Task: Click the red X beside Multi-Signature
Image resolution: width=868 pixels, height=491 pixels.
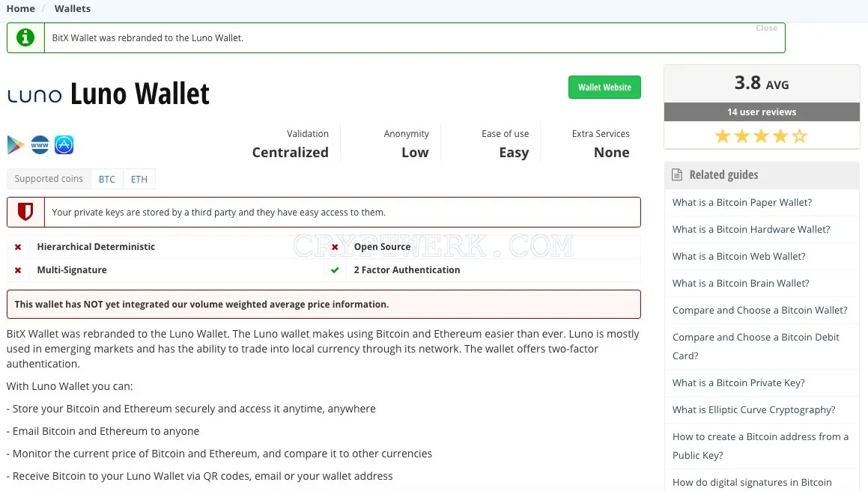Action: click(x=18, y=270)
